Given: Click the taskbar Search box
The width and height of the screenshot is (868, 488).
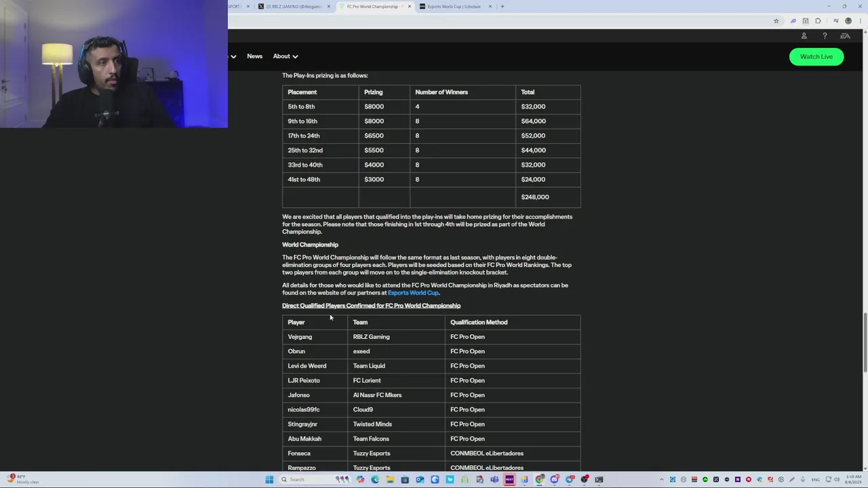Looking at the screenshot, I should [x=314, y=480].
